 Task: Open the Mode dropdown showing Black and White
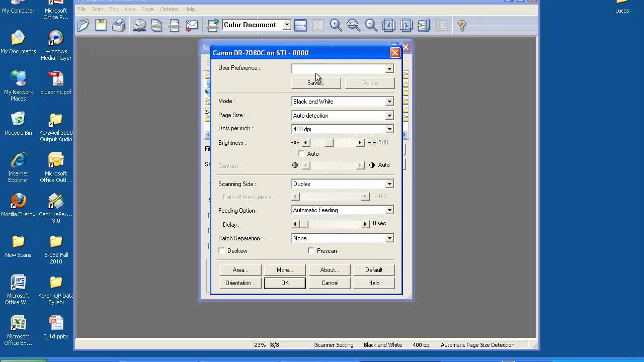pyautogui.click(x=389, y=102)
